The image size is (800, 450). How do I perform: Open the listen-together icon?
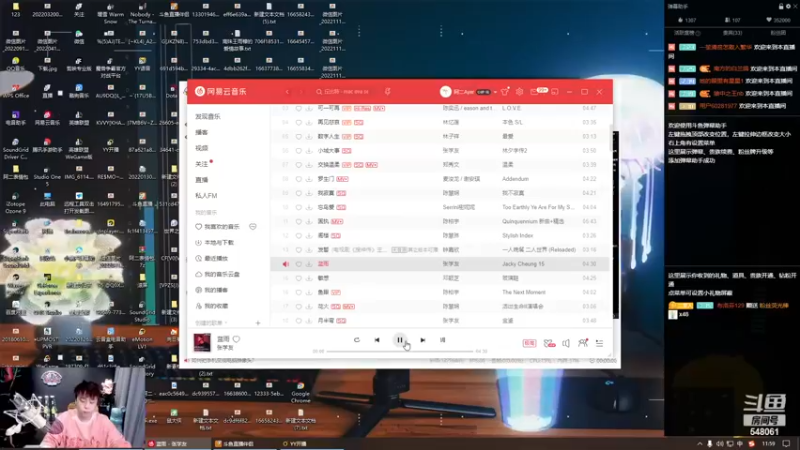click(x=583, y=343)
